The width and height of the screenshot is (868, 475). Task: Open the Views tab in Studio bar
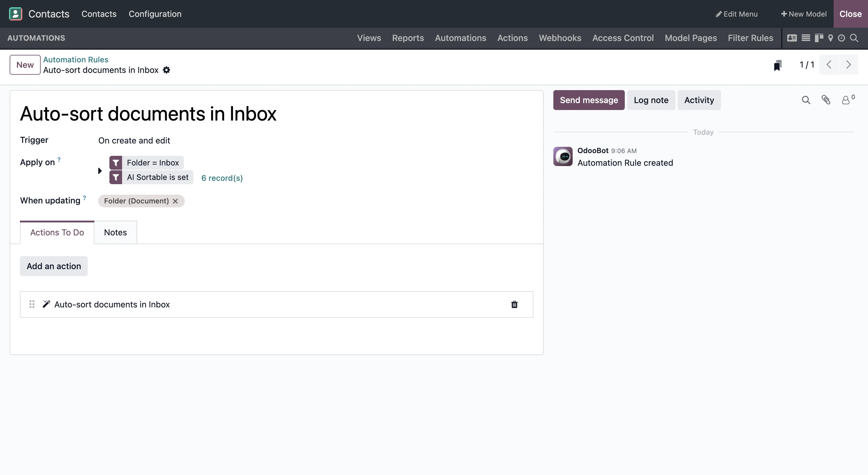[x=369, y=38]
